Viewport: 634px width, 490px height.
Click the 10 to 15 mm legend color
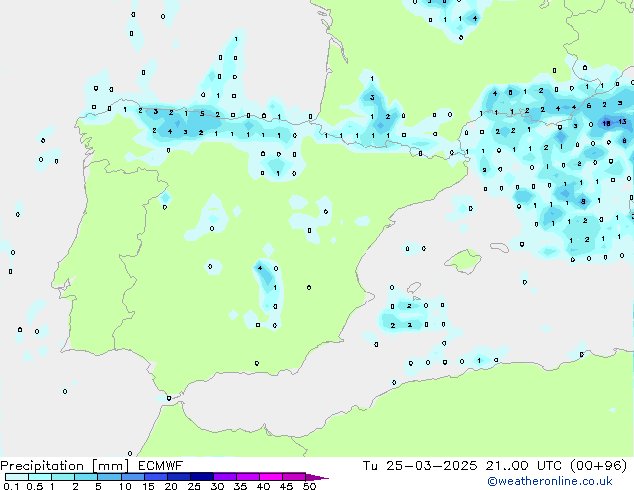coord(132,477)
